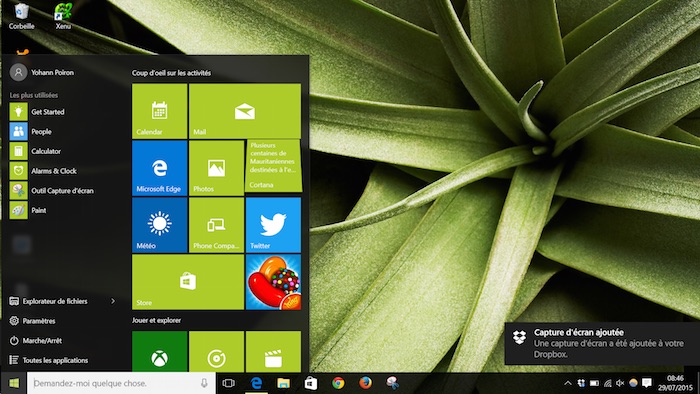Open the Groove Music tile
Screen dimensions: 700x394
[x=216, y=352]
